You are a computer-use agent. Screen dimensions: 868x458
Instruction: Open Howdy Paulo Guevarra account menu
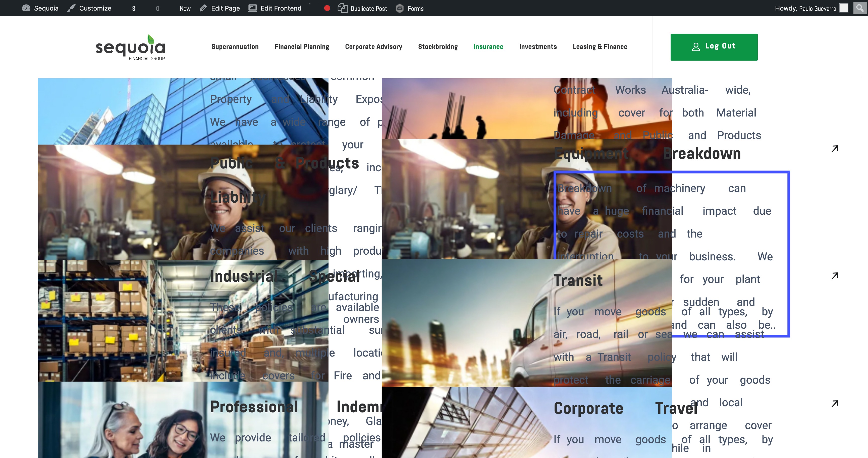805,9
